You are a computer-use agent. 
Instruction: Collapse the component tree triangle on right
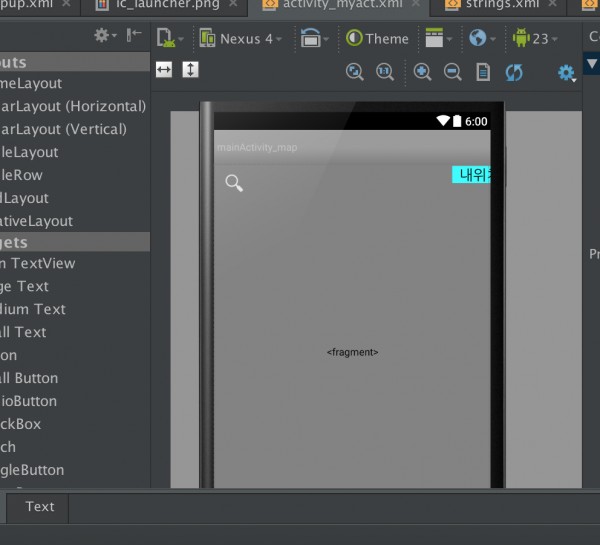tap(592, 64)
